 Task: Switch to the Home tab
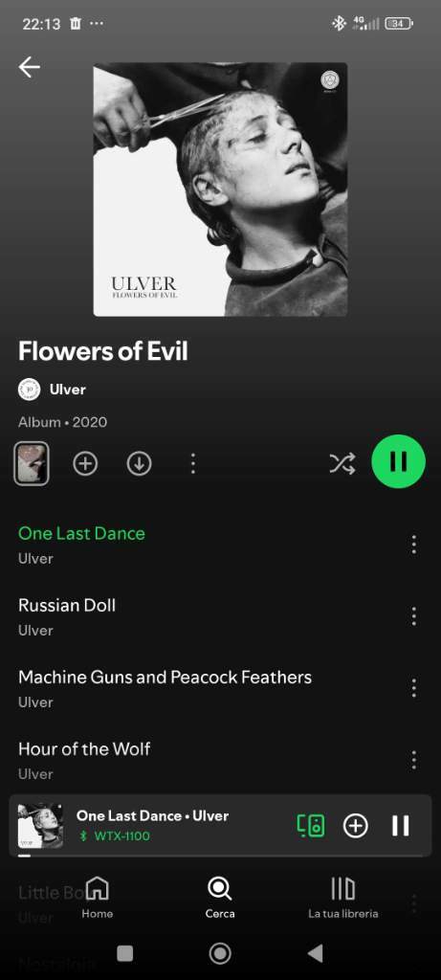click(98, 898)
